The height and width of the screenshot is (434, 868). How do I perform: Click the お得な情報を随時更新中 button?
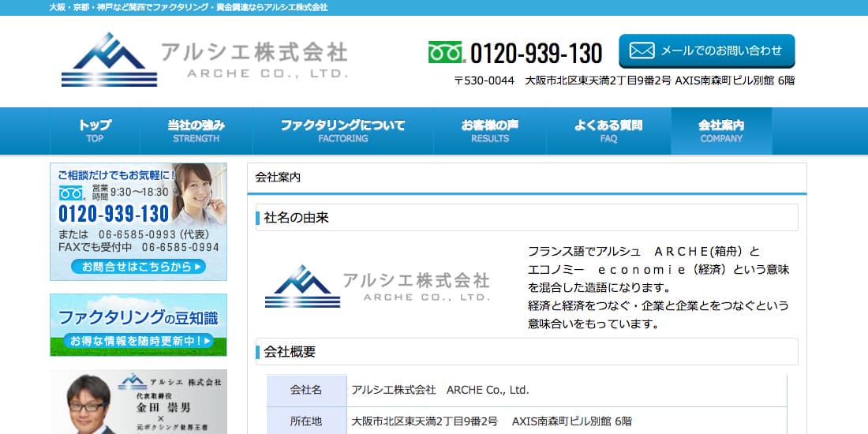coord(138,341)
